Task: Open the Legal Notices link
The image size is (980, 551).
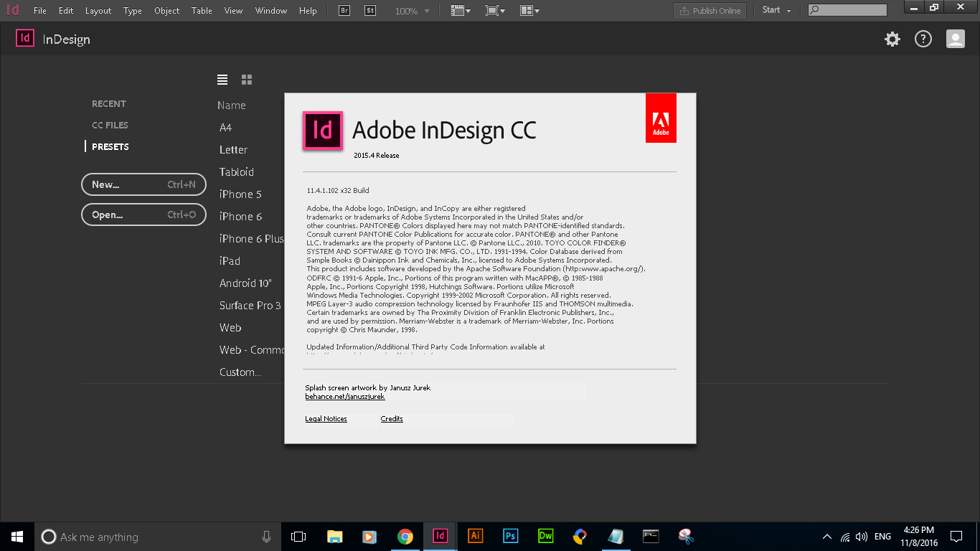Action: tap(326, 419)
